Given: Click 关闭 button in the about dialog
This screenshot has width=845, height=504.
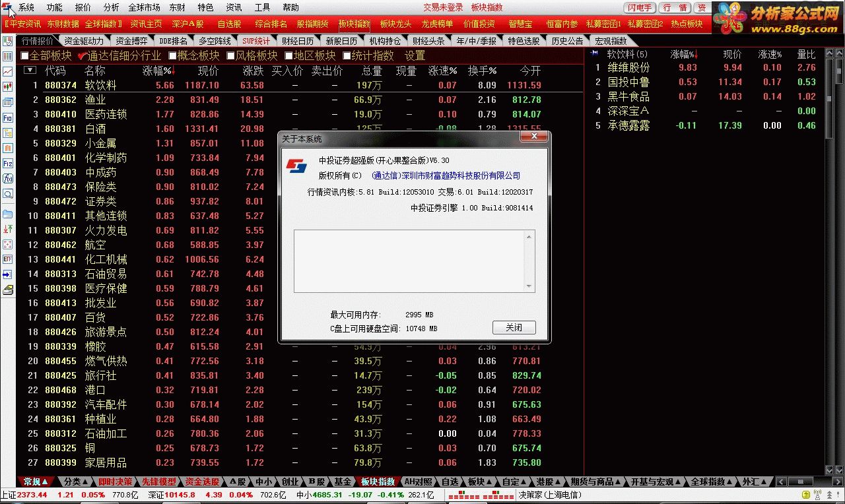Looking at the screenshot, I should point(514,328).
